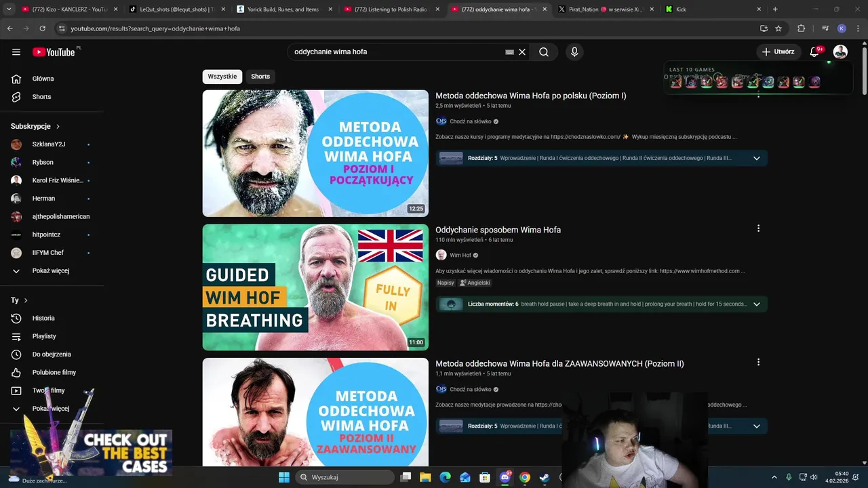Open Do obejrzenia watch later
This screenshot has height=488, width=868.
click(x=52, y=354)
